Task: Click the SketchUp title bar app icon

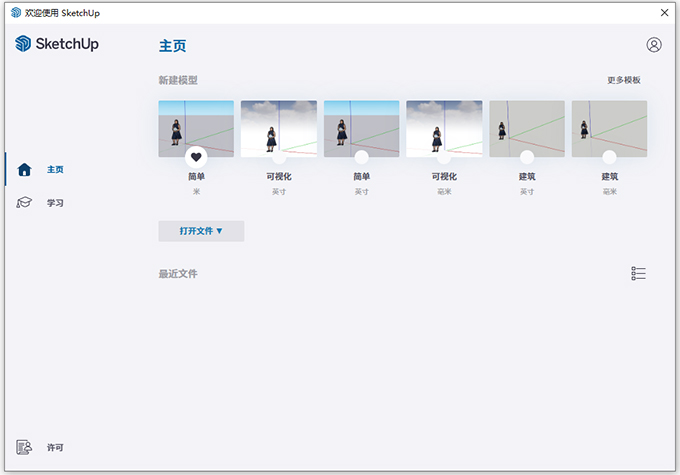Action: (x=15, y=12)
